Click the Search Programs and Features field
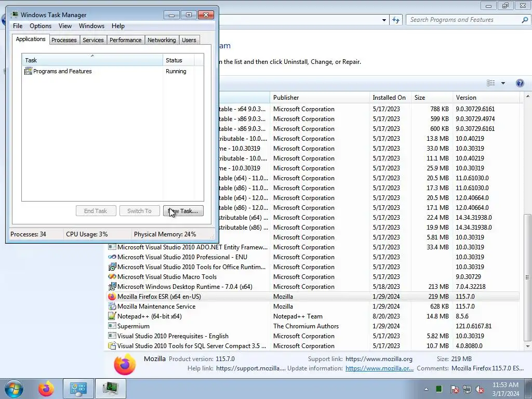This screenshot has height=399, width=532. (464, 20)
